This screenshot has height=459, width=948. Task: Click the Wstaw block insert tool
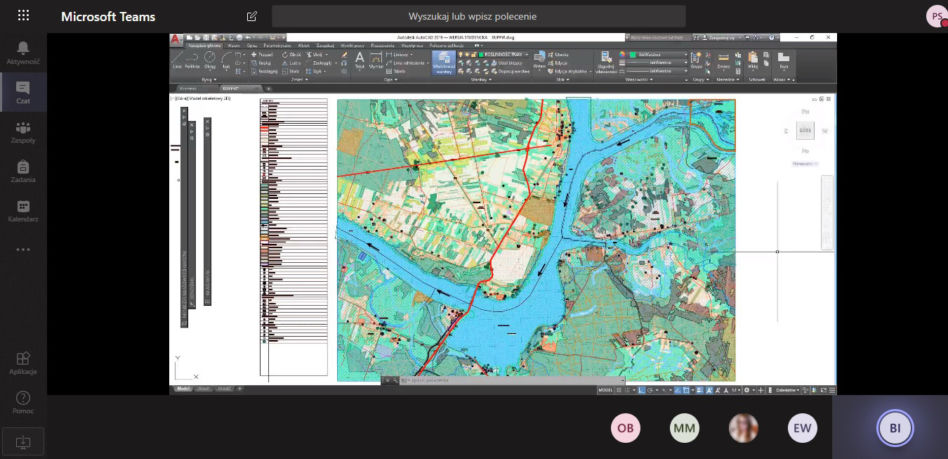click(539, 60)
